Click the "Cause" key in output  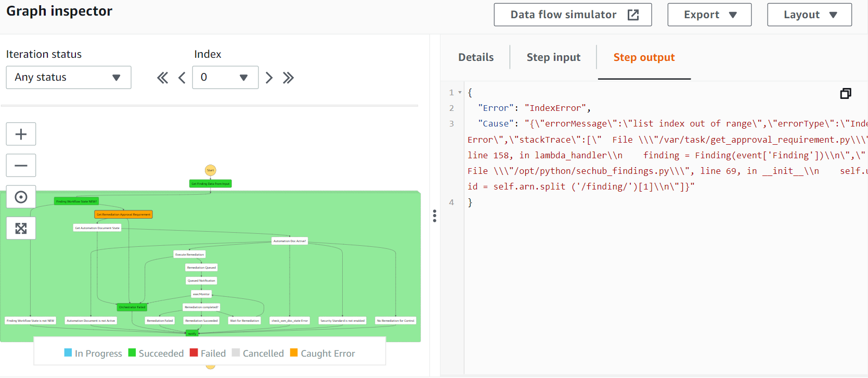[496, 123]
